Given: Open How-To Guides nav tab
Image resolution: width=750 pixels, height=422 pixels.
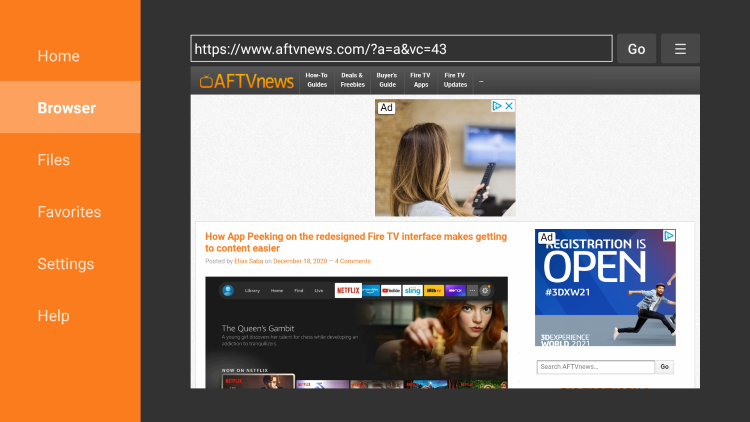Looking at the screenshot, I should pos(317,80).
